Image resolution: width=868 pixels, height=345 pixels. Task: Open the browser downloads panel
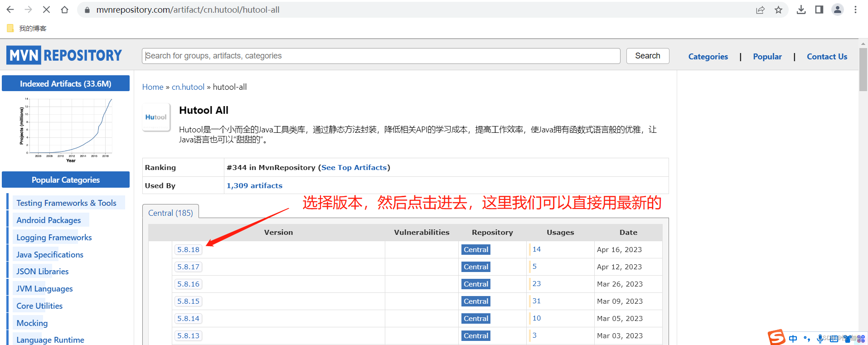[801, 10]
